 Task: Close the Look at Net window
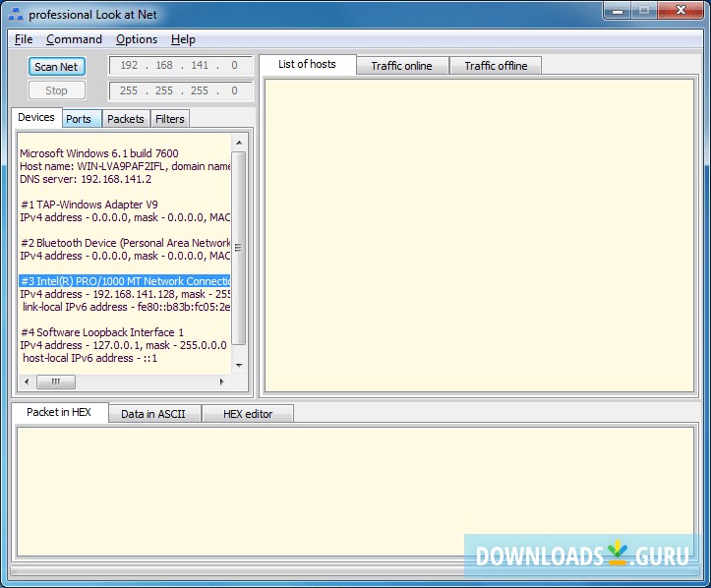coord(681,11)
